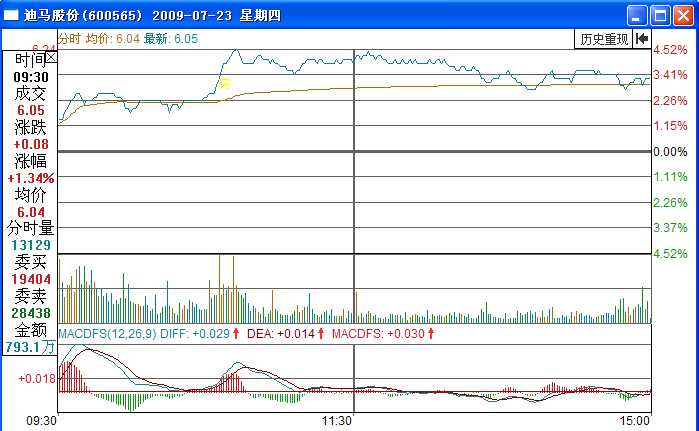Viewport: 699px width, 431px height.
Task: Click the 金额 793.1万 entry
Action: click(x=30, y=347)
